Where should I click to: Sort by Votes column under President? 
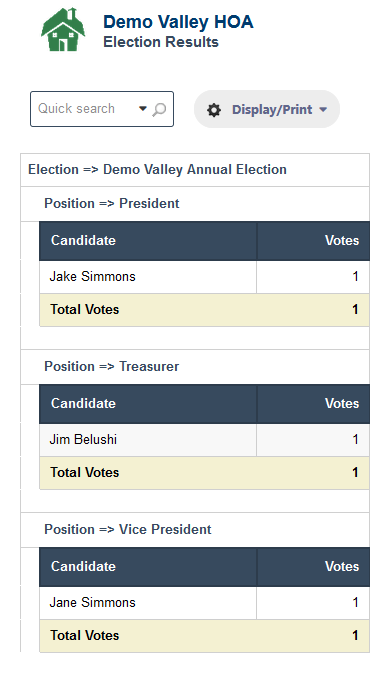(x=313, y=241)
